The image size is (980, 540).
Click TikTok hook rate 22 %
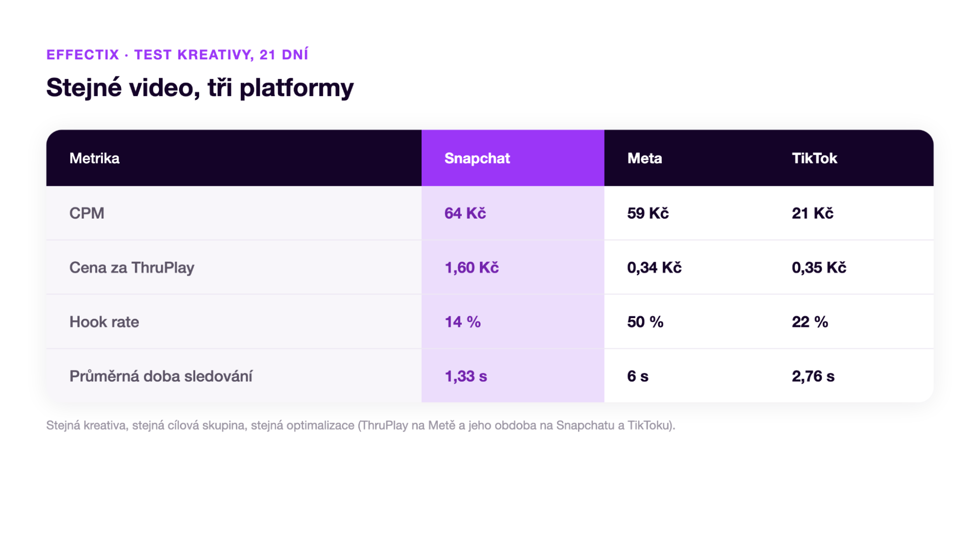pos(810,322)
